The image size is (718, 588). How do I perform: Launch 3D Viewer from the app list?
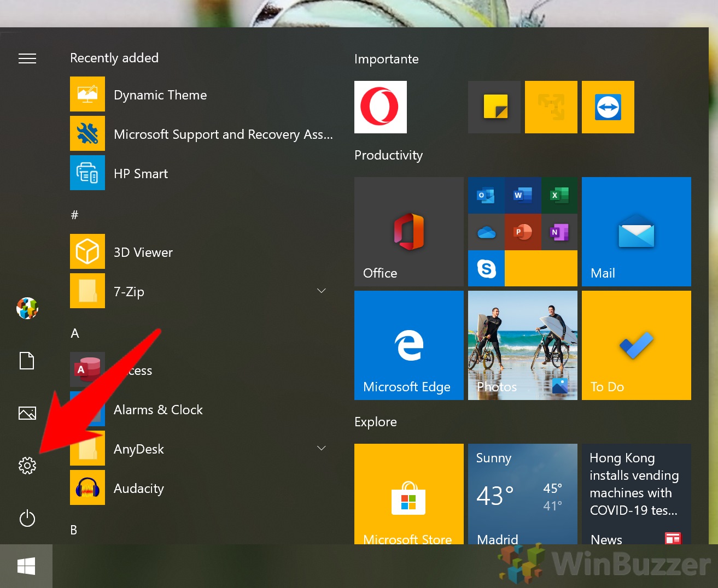coord(201,252)
